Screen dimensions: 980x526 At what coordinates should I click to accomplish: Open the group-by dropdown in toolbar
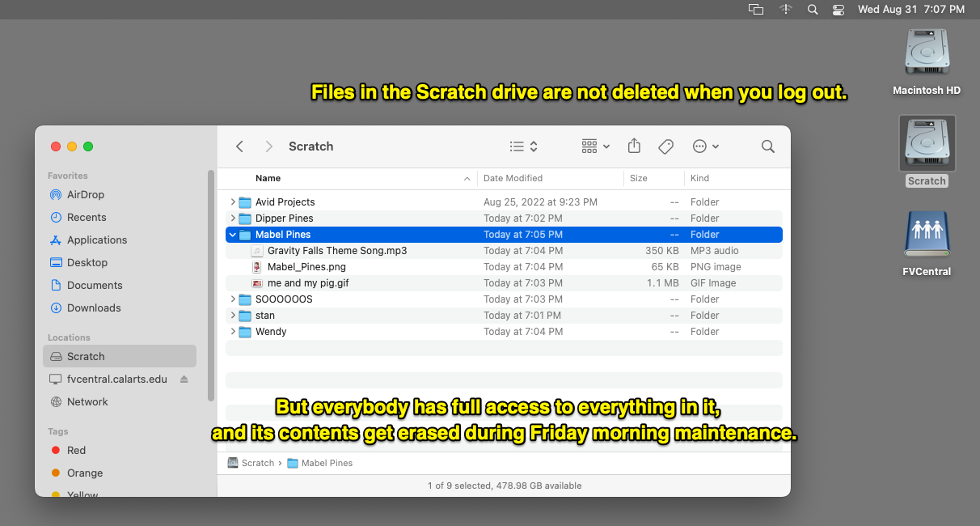tap(596, 146)
